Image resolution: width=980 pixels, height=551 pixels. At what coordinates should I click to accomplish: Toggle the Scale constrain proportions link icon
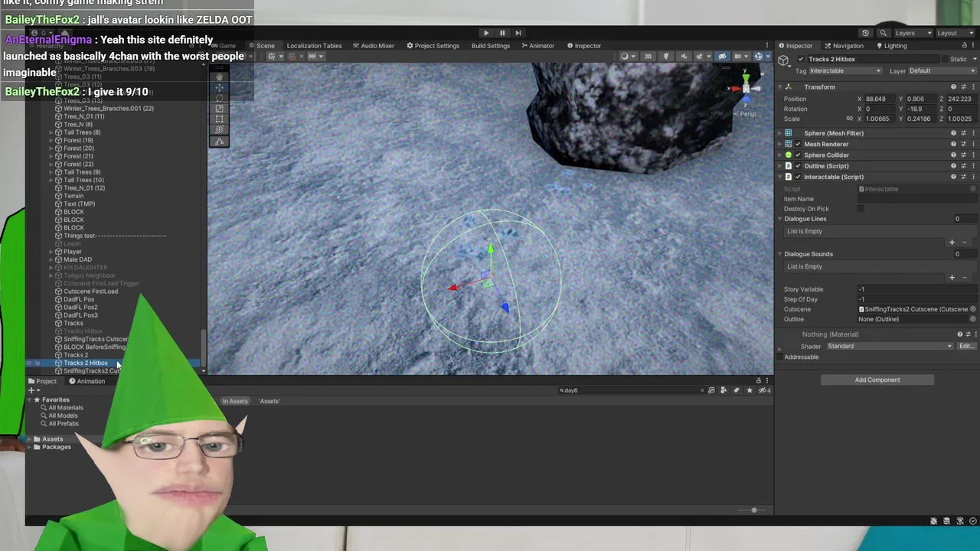click(x=849, y=119)
